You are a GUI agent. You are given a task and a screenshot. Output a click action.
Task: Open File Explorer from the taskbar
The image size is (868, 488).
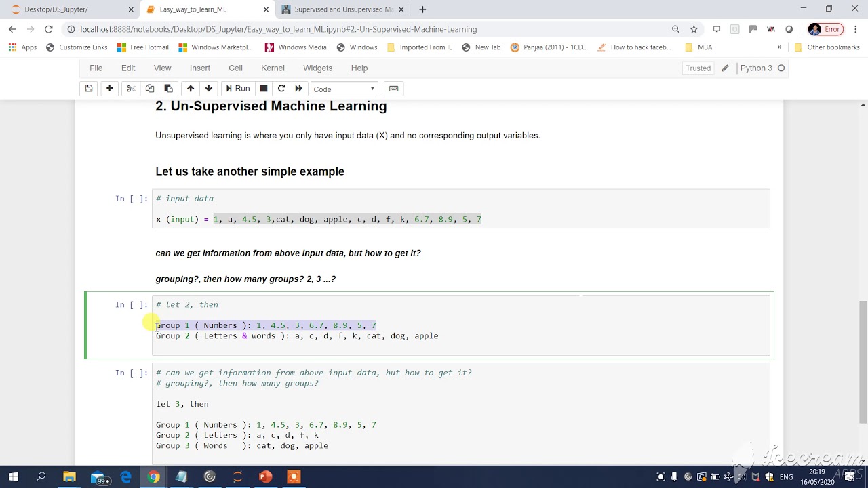(69, 477)
